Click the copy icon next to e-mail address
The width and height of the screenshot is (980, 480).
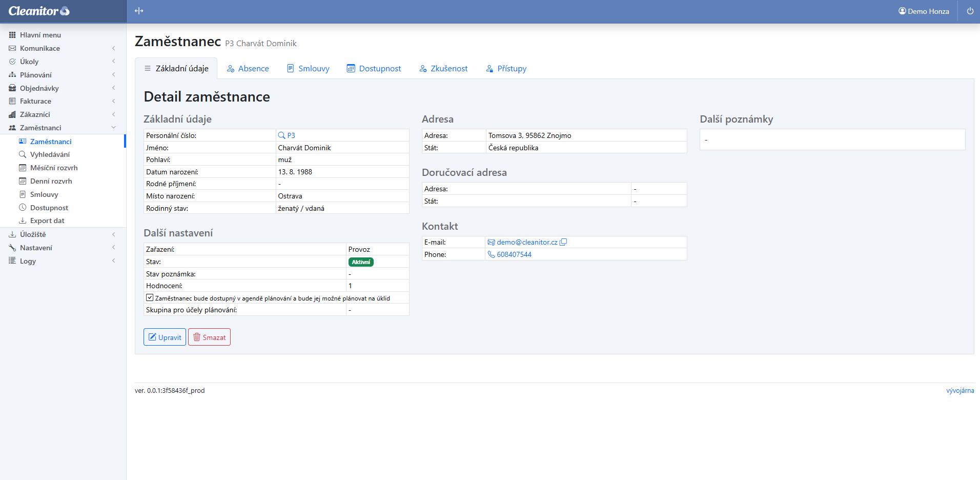coord(563,242)
